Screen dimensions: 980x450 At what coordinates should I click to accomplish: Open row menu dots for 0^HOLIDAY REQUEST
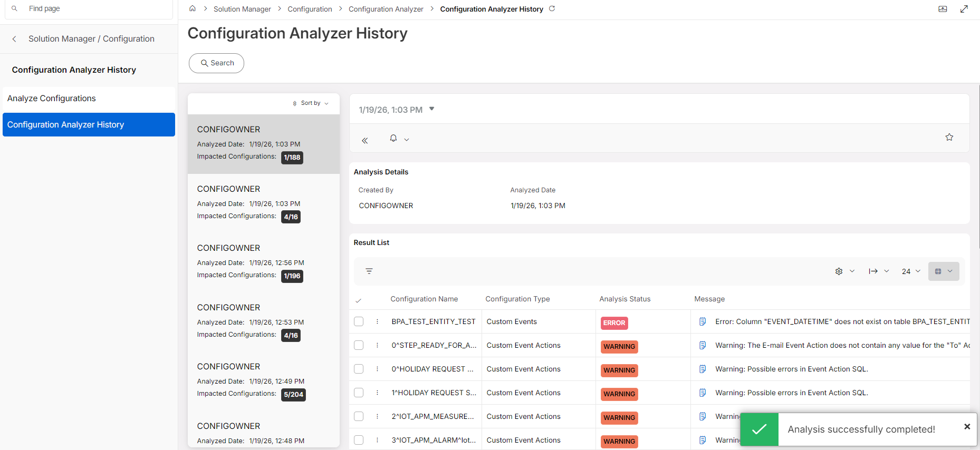pyautogui.click(x=377, y=369)
